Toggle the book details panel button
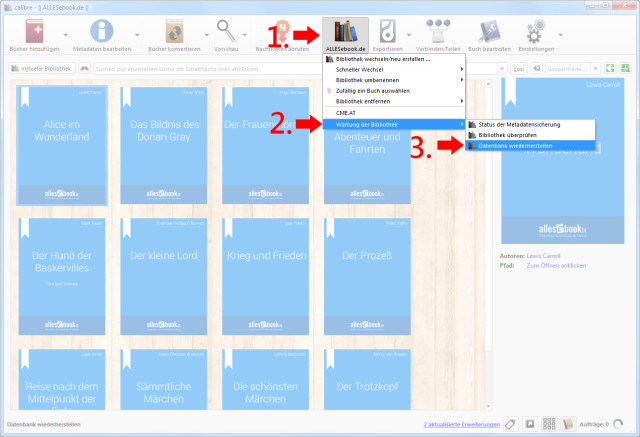Image resolution: width=640 pixels, height=437 pixels. [568, 424]
